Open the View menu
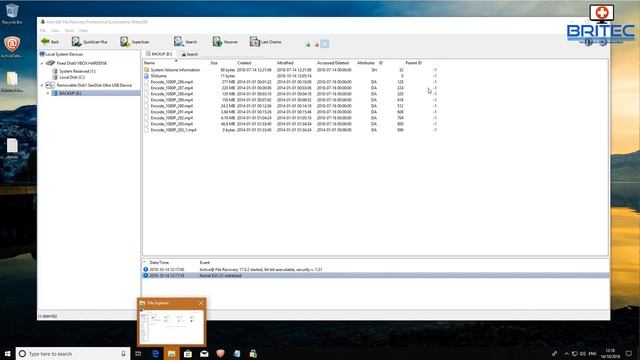Viewport: 640px width, 360px height. (x=55, y=31)
